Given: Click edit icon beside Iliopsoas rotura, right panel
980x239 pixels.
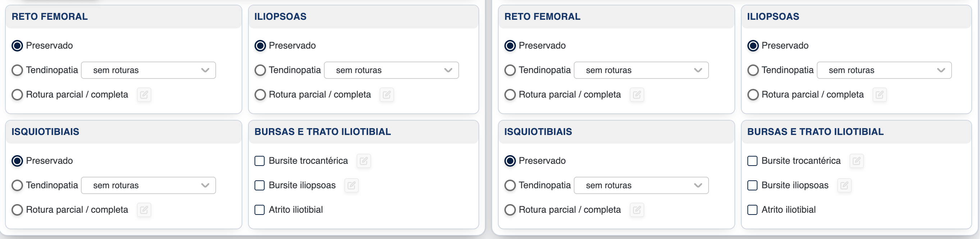Looking at the screenshot, I should coord(880,95).
